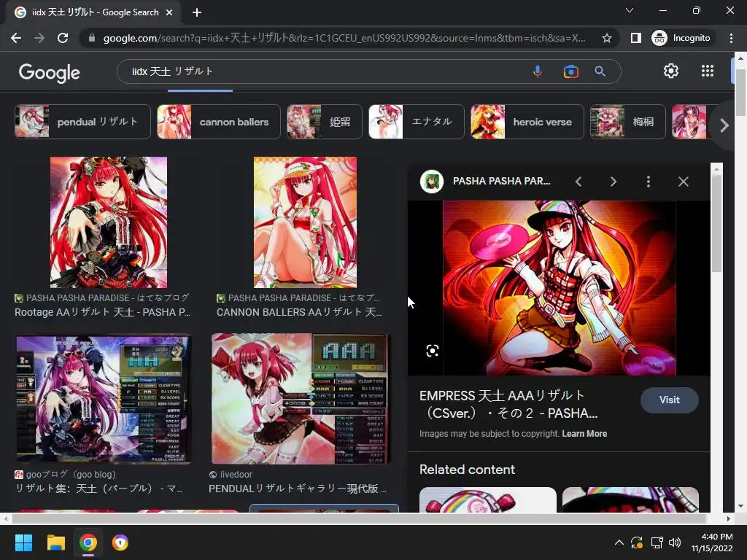Viewport: 747px width, 560px height.
Task: Show hidden system tray icons
Action: pos(619,542)
